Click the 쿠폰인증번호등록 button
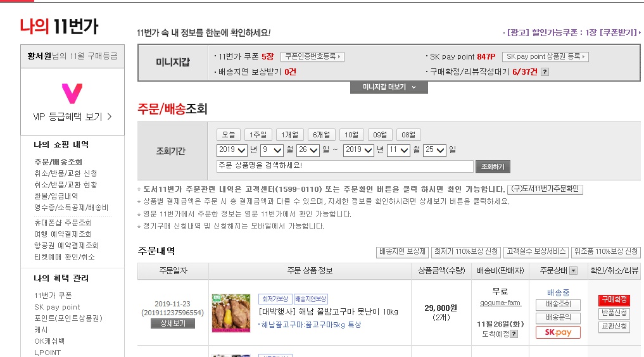Image resolution: width=644 pixels, height=357 pixels. point(312,56)
